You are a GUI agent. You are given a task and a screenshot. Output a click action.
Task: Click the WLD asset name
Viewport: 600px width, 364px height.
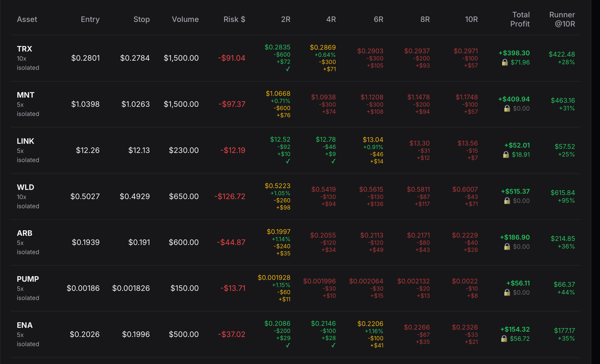point(25,187)
